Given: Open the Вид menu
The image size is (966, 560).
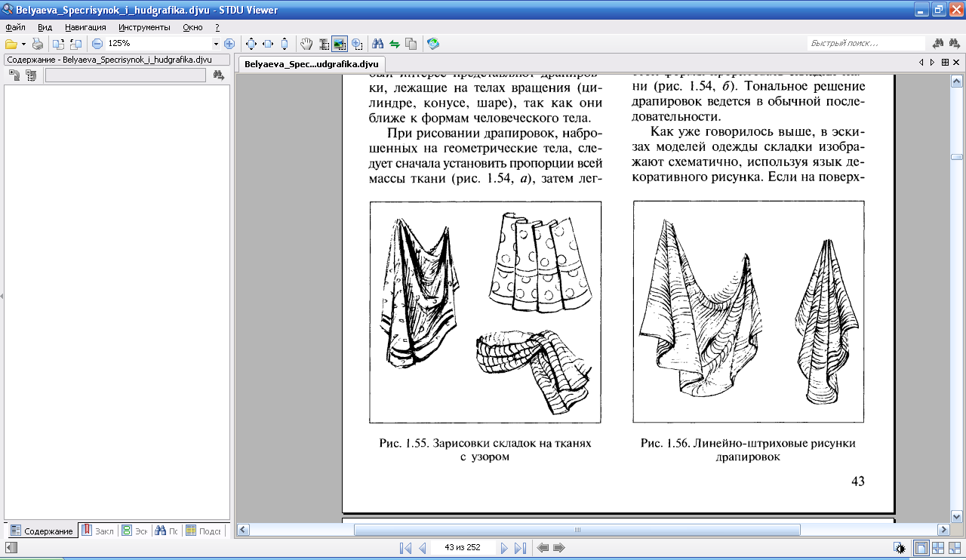Looking at the screenshot, I should (45, 26).
